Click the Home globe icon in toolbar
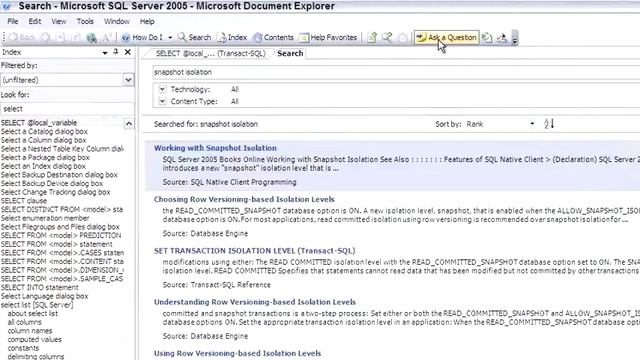Viewport: 640px width, 360px height. tap(91, 38)
